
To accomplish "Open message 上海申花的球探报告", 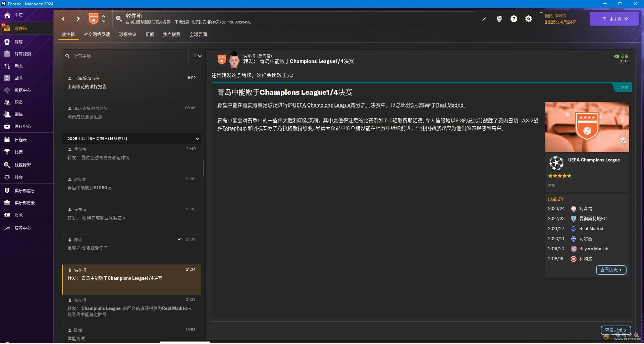I will [132, 88].
